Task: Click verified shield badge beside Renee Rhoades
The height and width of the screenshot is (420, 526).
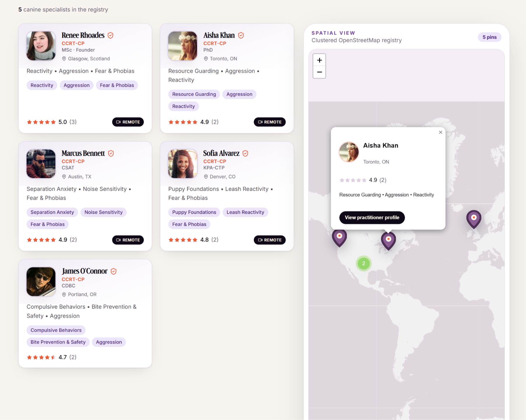Action: 111,35
